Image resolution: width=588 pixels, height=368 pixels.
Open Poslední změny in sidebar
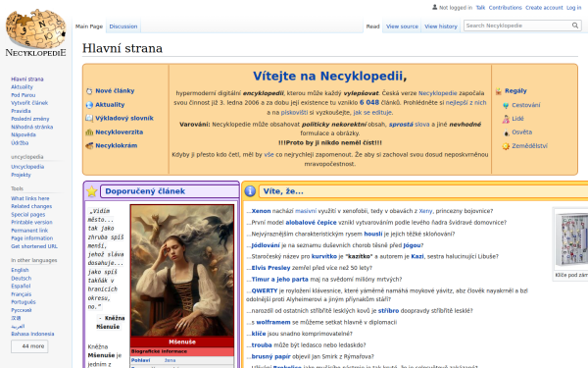click(x=30, y=119)
